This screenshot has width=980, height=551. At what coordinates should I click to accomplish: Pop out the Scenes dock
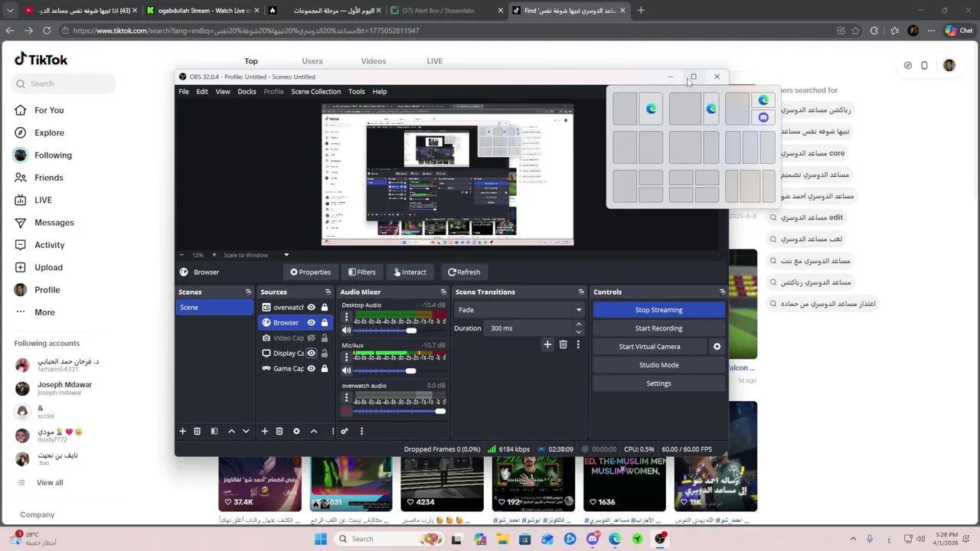pos(248,292)
